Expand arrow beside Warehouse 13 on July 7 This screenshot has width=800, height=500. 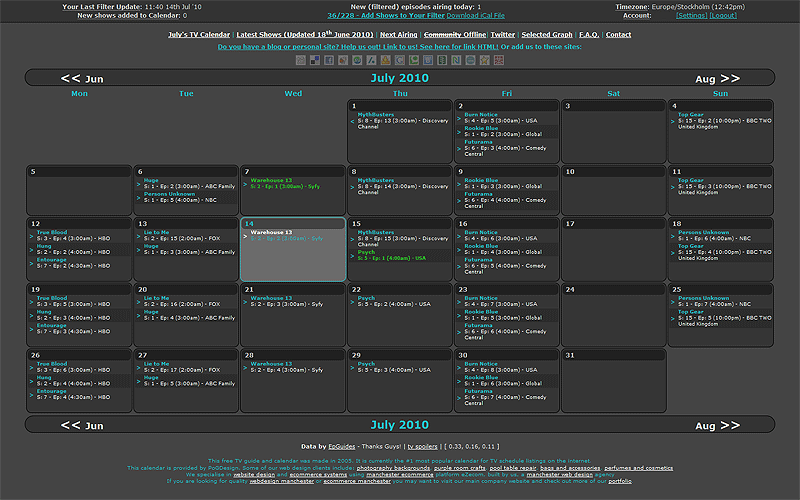click(x=245, y=184)
